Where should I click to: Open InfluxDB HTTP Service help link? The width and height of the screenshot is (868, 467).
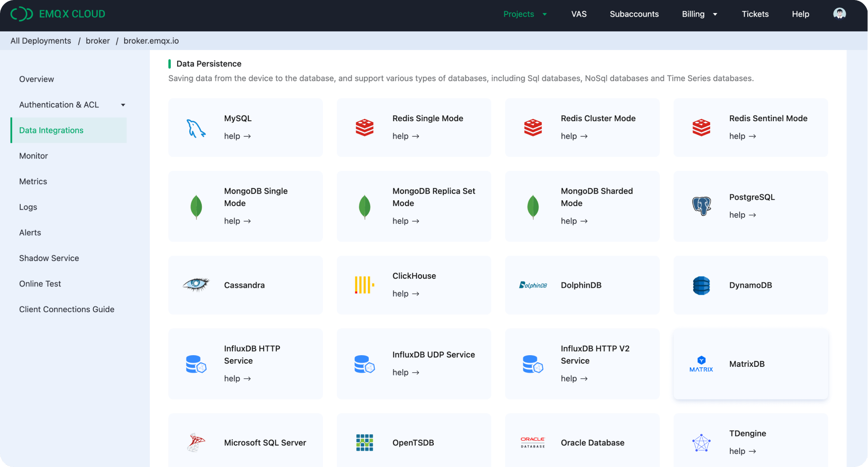click(x=237, y=379)
